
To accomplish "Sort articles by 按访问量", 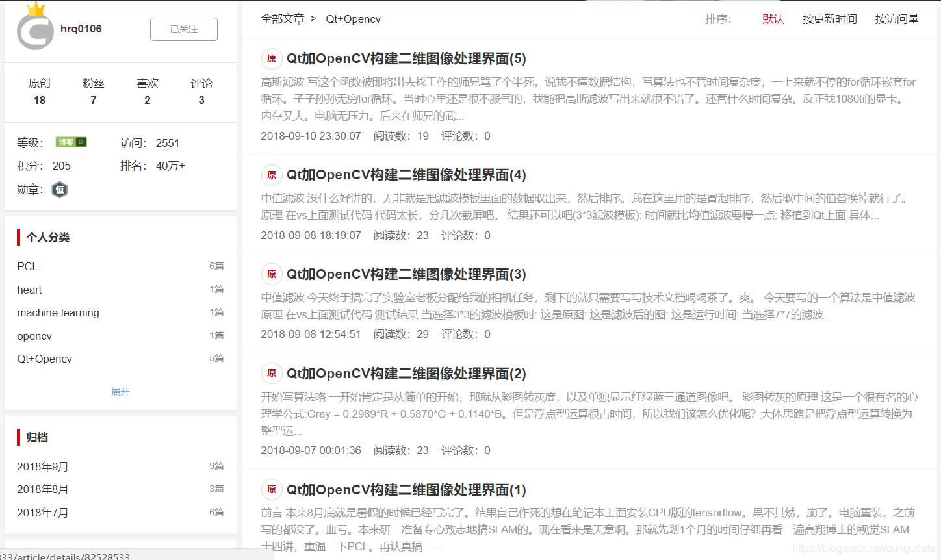I will coord(897,19).
